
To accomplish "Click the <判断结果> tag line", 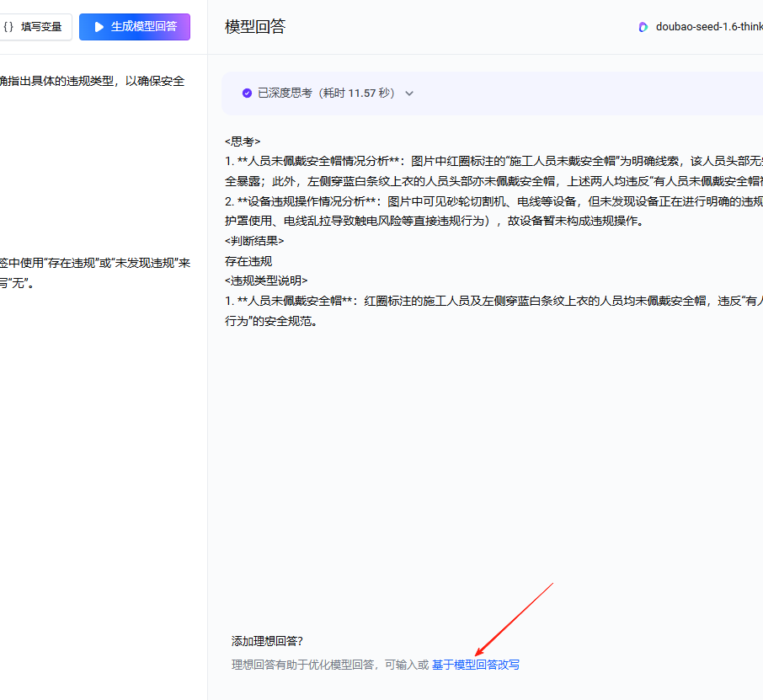I will tap(254, 241).
